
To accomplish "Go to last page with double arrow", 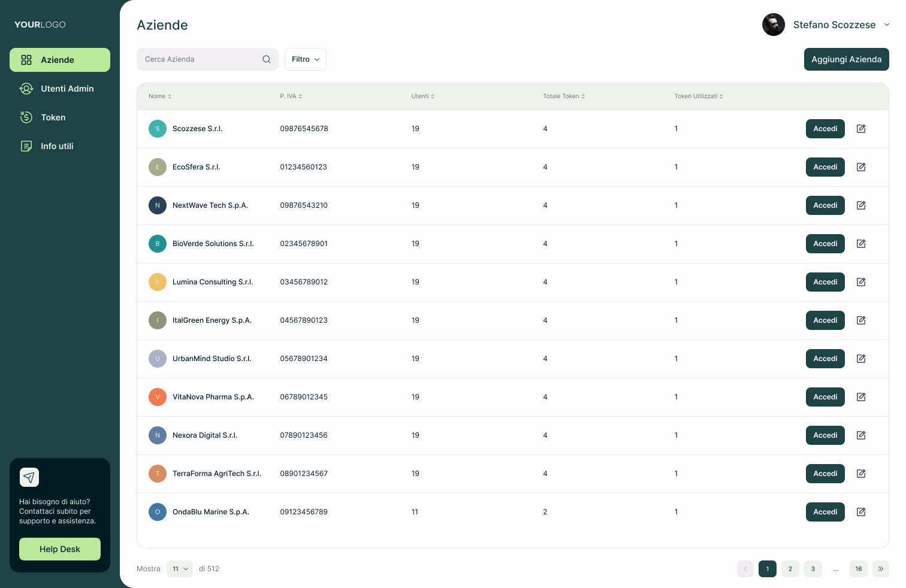I will (880, 569).
